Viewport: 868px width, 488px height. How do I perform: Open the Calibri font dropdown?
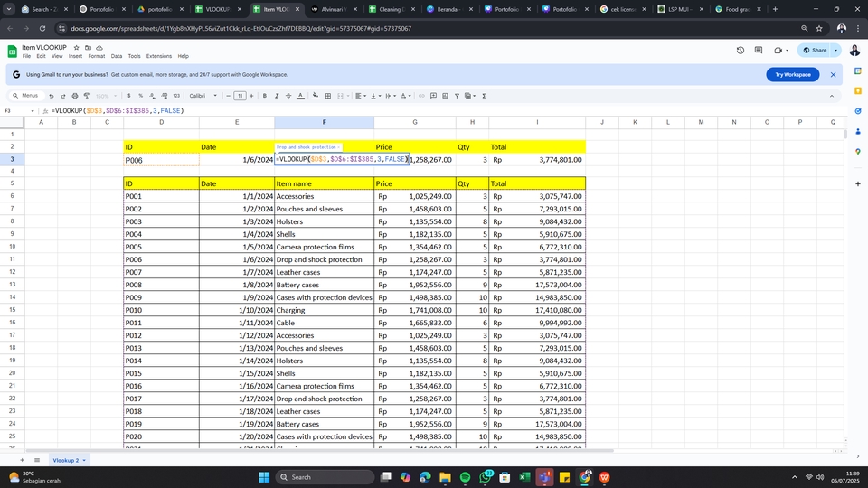(203, 96)
